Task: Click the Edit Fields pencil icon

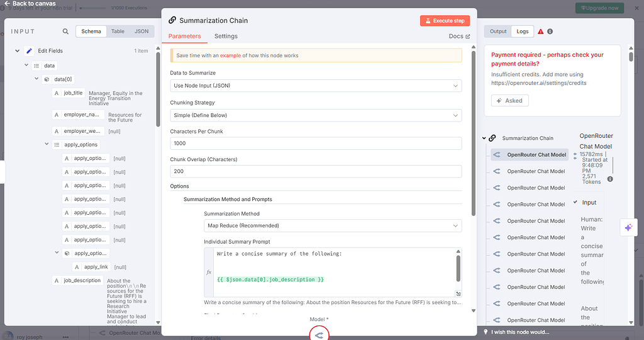Action: pyautogui.click(x=29, y=51)
